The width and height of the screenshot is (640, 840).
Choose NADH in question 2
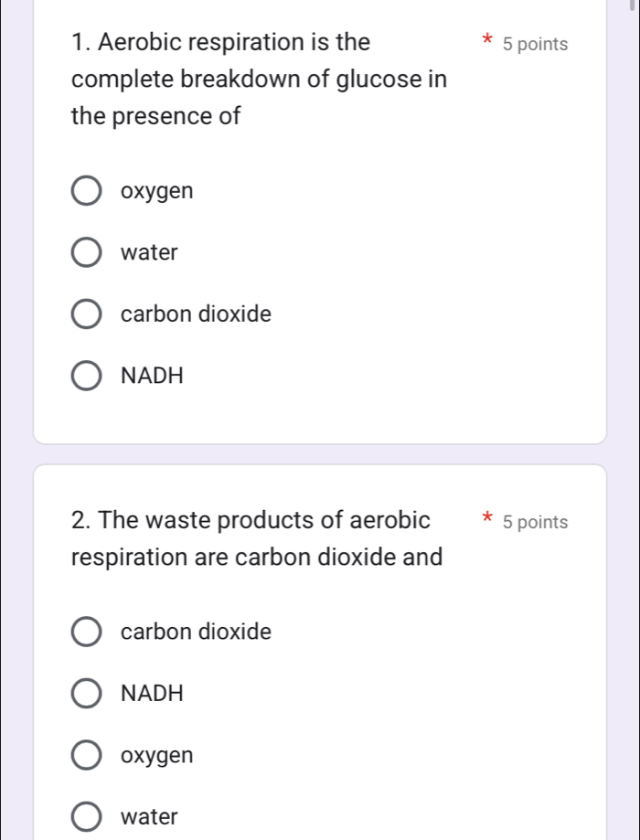click(86, 693)
